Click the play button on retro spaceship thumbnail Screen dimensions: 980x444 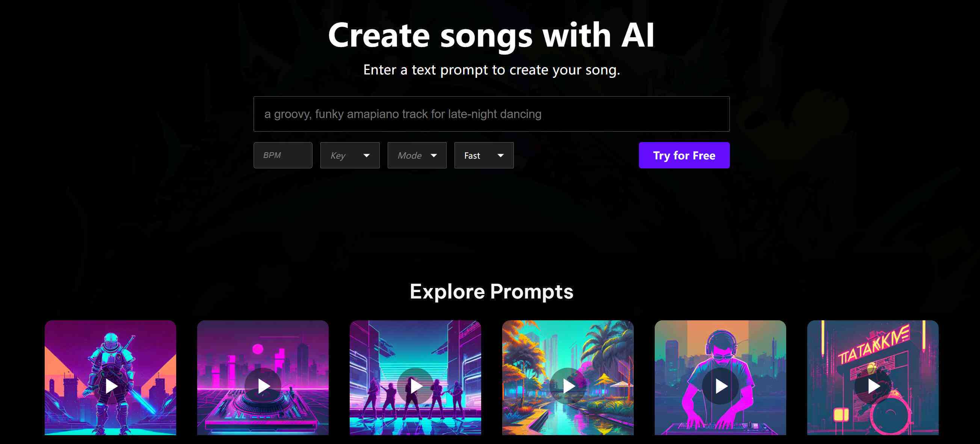click(x=262, y=385)
